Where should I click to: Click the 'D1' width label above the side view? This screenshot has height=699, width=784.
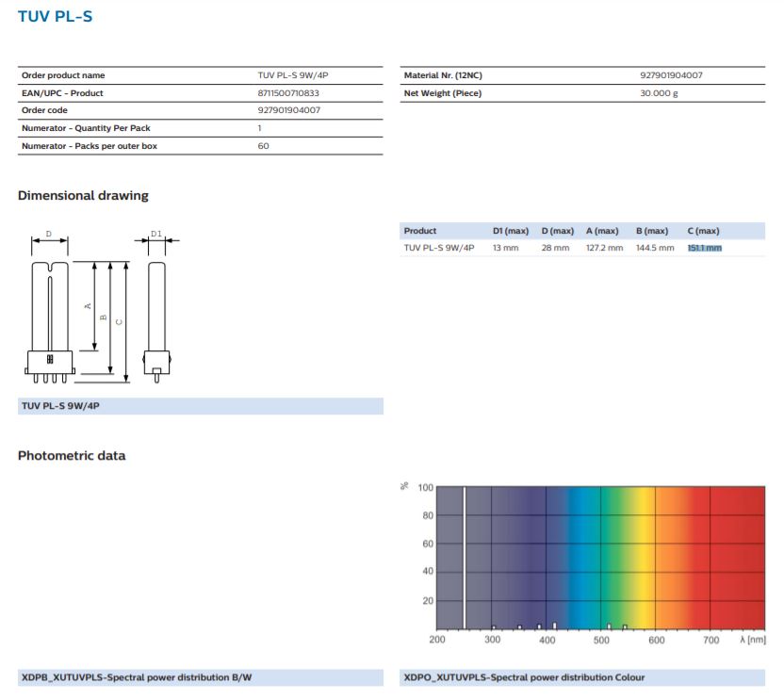click(156, 234)
